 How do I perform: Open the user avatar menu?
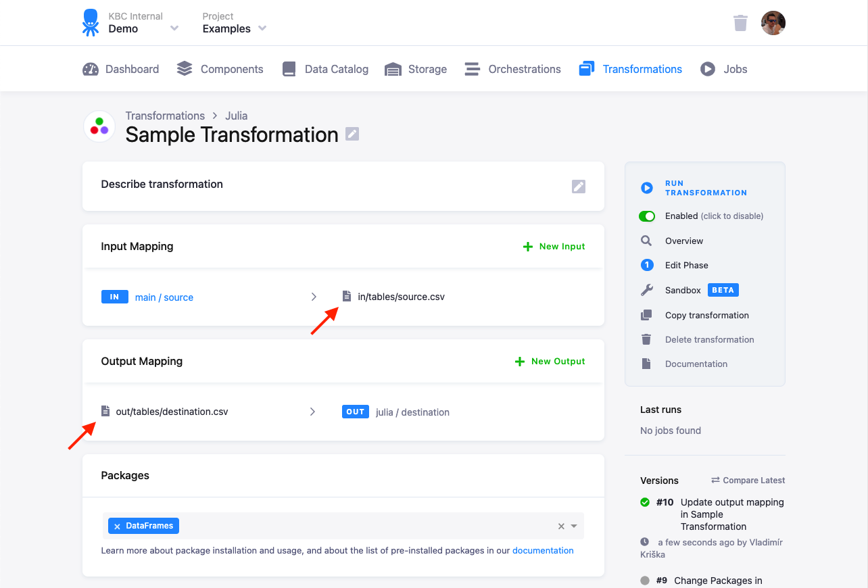coord(773,23)
